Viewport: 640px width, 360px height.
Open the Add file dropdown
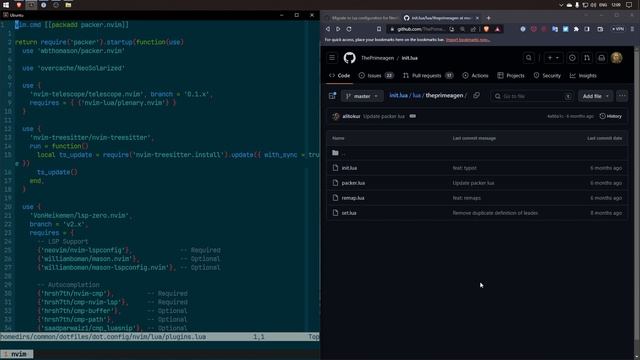[596, 96]
